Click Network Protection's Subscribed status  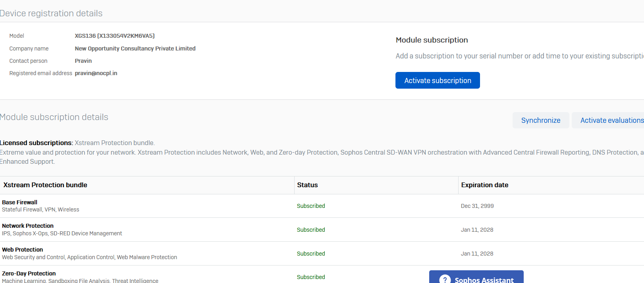[311, 230]
